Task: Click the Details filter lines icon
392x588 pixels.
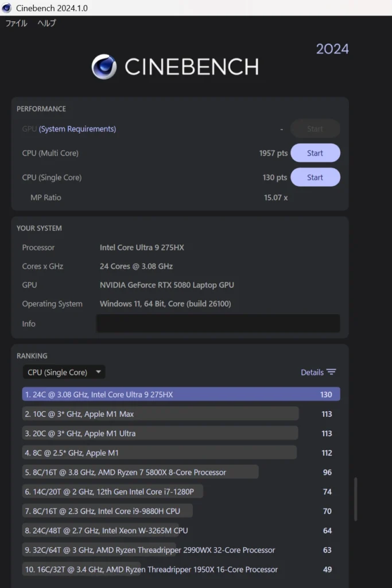Action: click(331, 372)
